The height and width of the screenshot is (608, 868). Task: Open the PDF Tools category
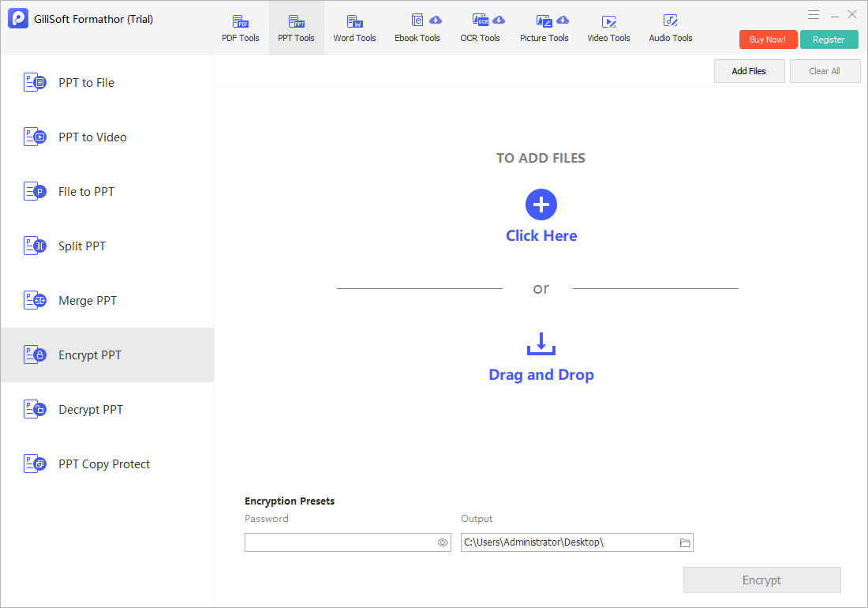[240, 28]
